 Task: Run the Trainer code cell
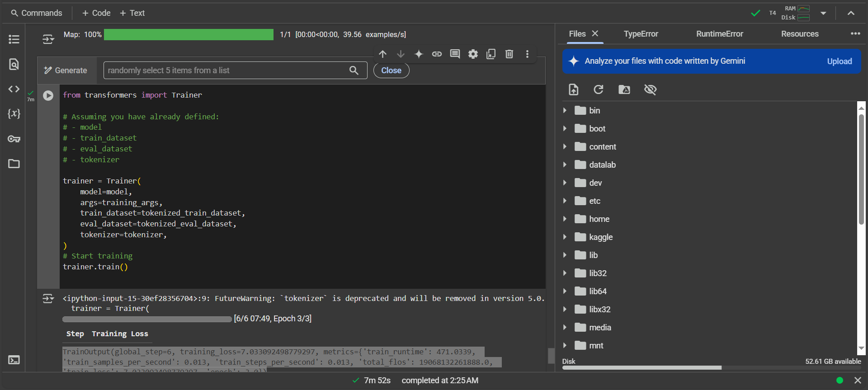(48, 96)
